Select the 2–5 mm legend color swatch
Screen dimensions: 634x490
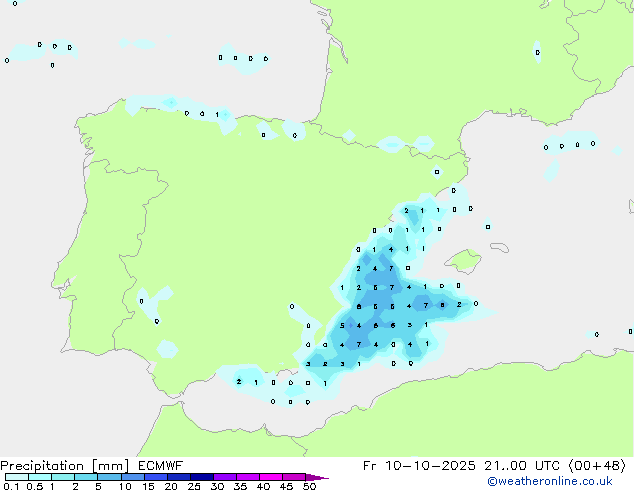[x=86, y=477]
